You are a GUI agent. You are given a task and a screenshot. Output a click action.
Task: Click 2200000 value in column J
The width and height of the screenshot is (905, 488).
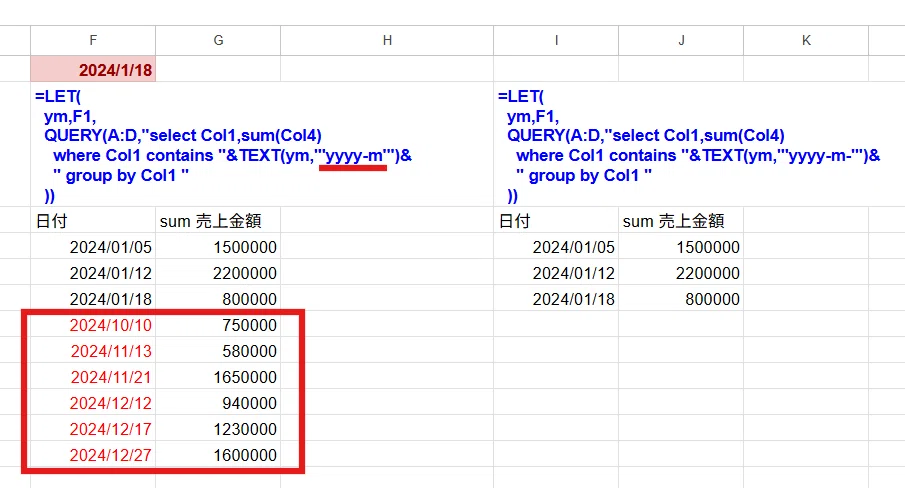(x=681, y=273)
